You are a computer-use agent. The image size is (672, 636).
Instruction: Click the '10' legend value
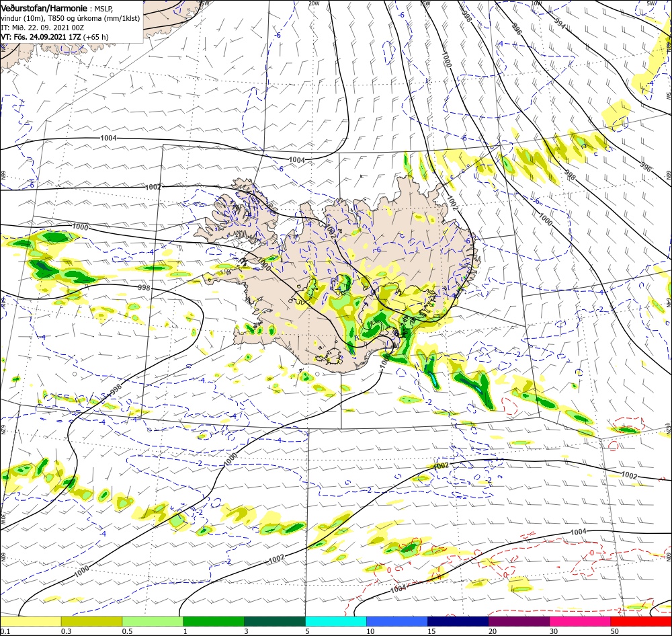tap(370, 631)
